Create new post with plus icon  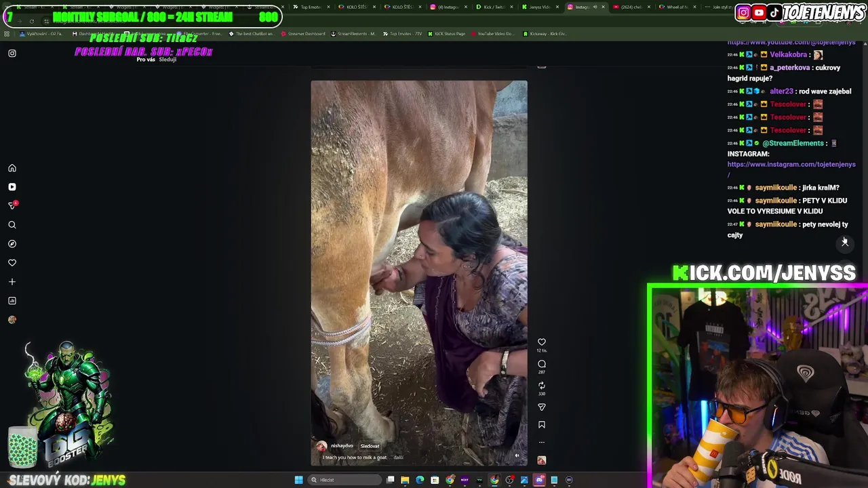12,282
